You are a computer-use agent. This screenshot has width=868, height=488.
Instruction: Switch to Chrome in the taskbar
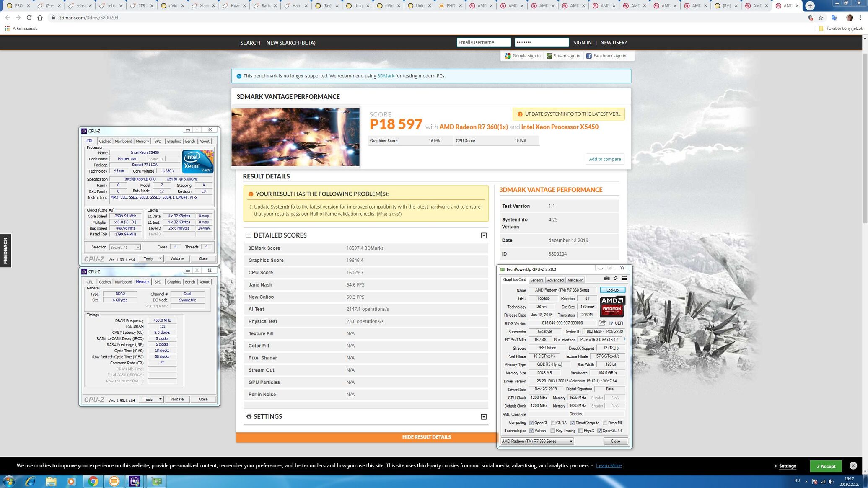pos(93,481)
